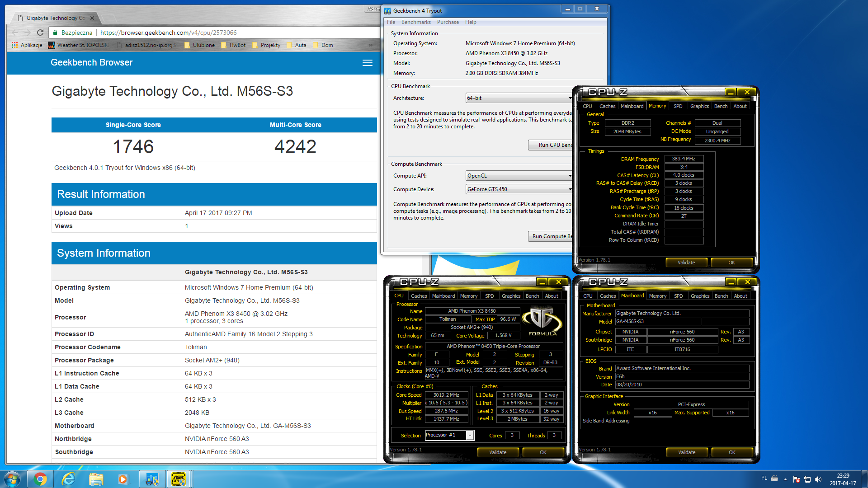This screenshot has width=868, height=488.
Task: Switch to Google Chrome in taskbar
Action: point(40,479)
